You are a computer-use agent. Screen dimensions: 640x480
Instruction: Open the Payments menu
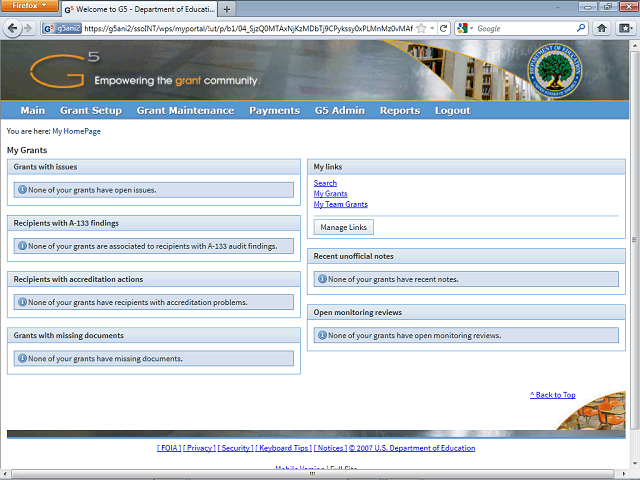pyautogui.click(x=274, y=111)
